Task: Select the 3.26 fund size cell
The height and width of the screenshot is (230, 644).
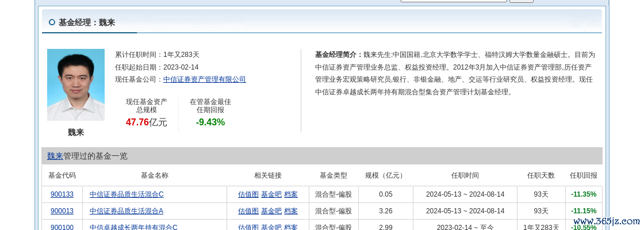Action: tap(386, 210)
